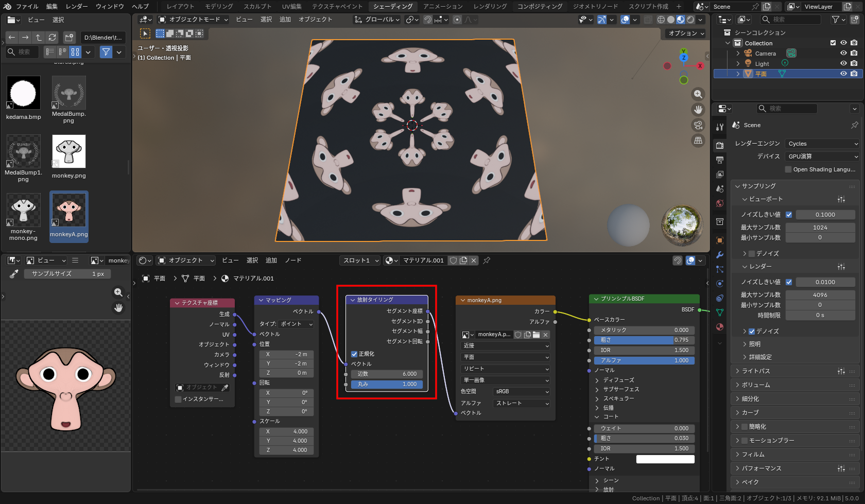Toggle the 正規化 checkbox in radial tiling node
865x504 pixels.
click(354, 354)
